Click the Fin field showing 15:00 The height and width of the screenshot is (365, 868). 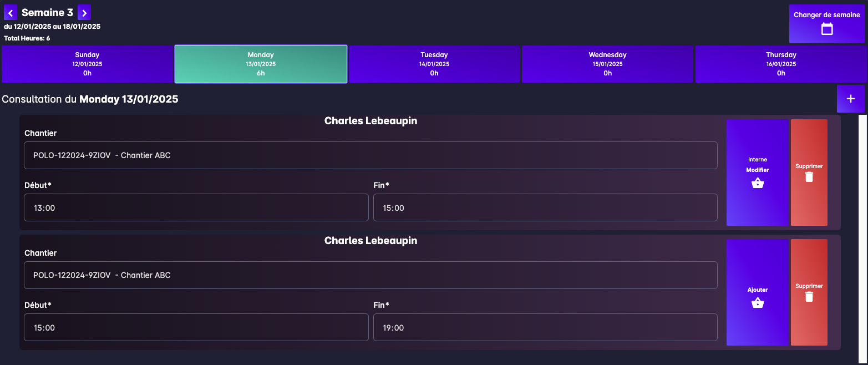(545, 207)
